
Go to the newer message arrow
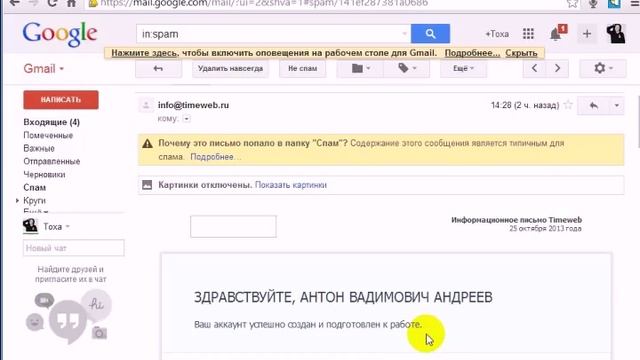(535, 69)
